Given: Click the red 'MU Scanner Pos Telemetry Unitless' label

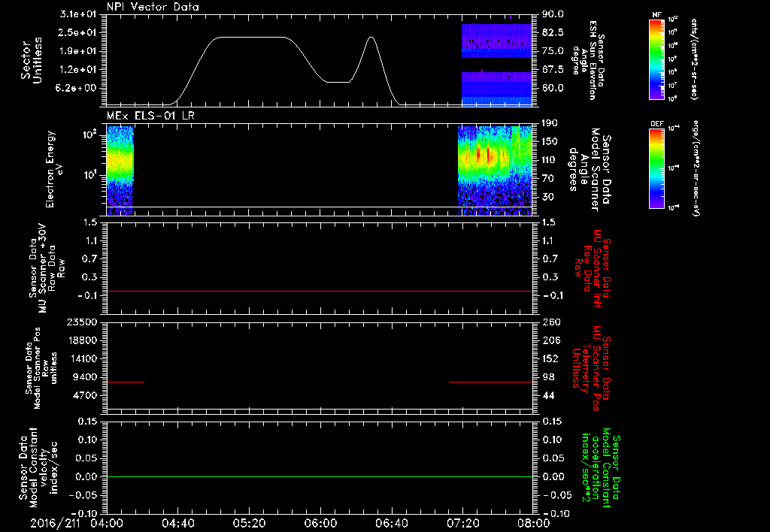Looking at the screenshot, I should click(x=593, y=368).
